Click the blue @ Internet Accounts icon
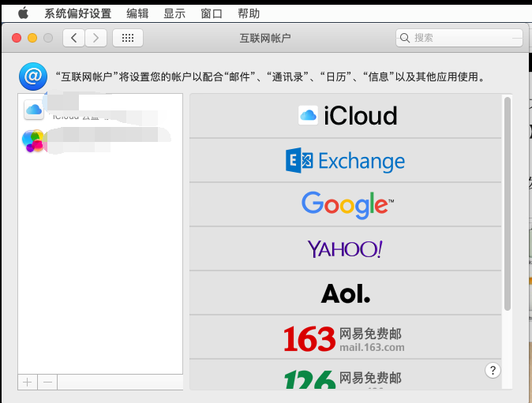 (x=32, y=76)
